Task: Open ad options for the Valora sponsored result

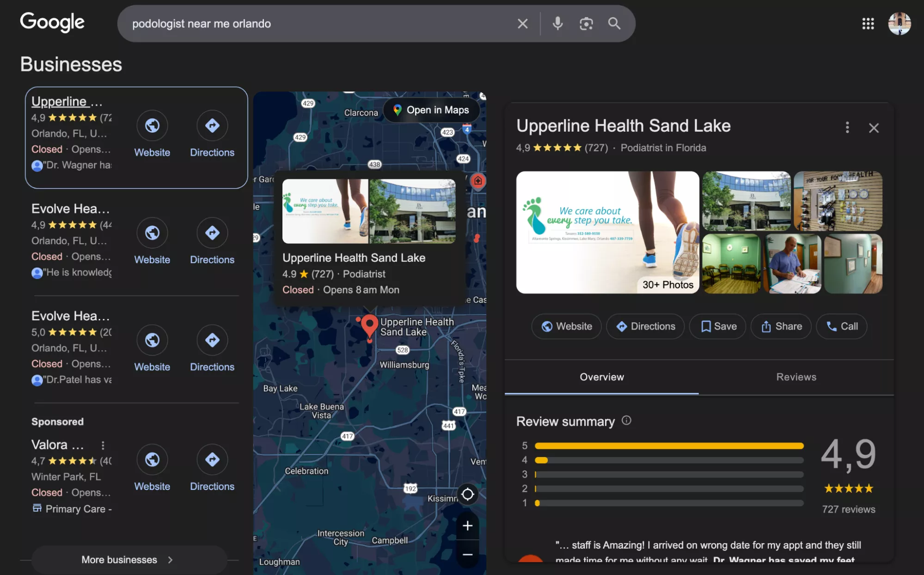Action: point(103,445)
